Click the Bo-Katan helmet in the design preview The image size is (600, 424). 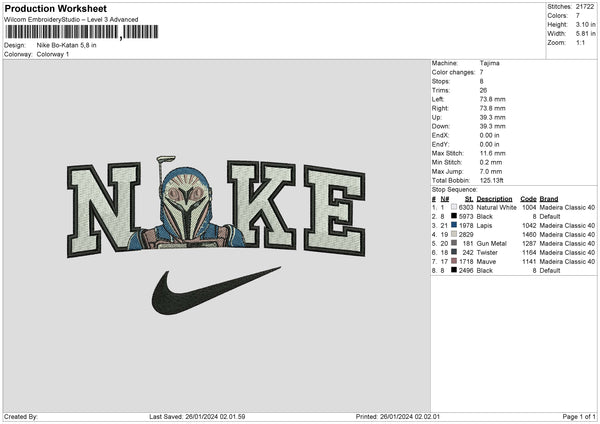tap(186, 206)
